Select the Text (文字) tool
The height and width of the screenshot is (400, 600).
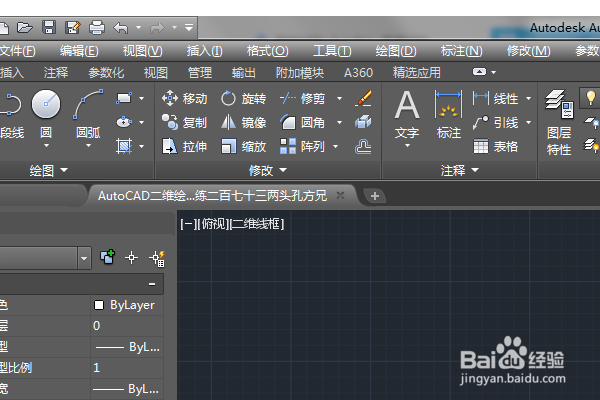[x=407, y=114]
